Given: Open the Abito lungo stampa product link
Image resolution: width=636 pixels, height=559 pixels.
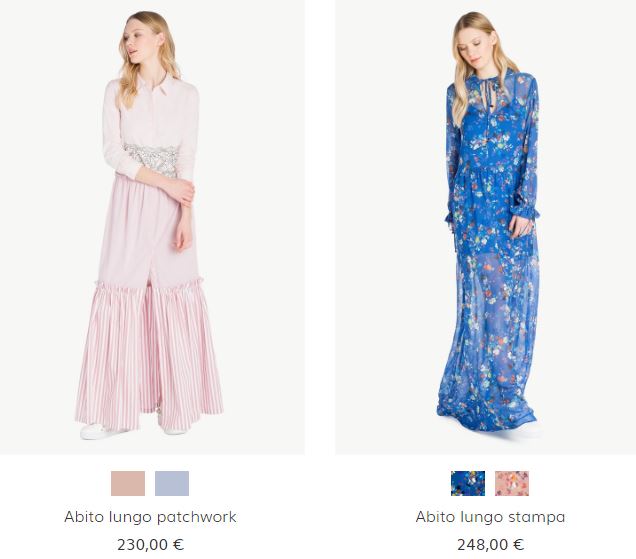Looking at the screenshot, I should 490,517.
